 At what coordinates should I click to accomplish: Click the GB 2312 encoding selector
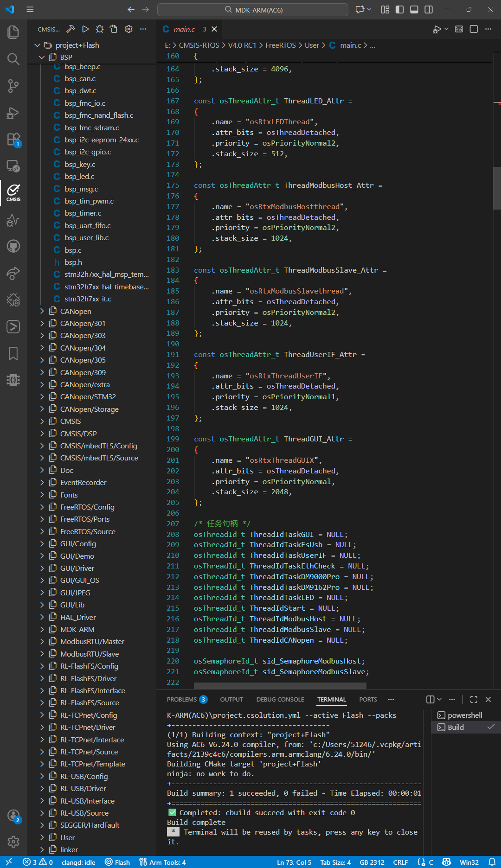tap(372, 862)
